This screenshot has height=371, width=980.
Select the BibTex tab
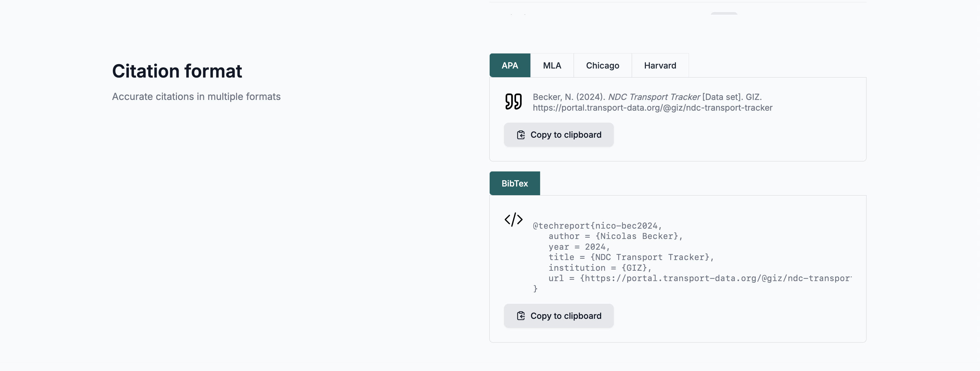point(515,183)
